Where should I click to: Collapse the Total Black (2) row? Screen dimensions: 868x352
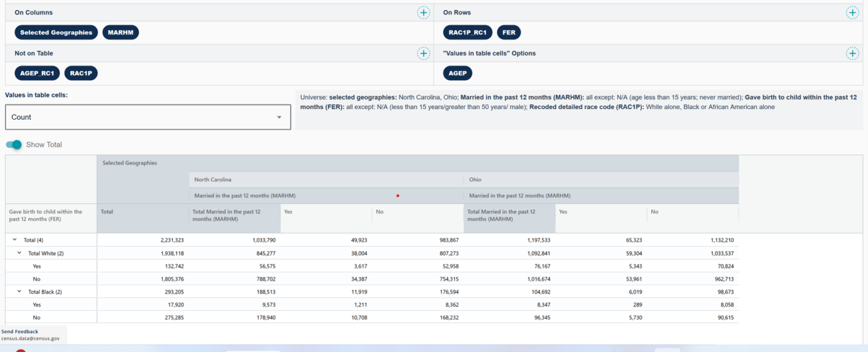point(19,292)
